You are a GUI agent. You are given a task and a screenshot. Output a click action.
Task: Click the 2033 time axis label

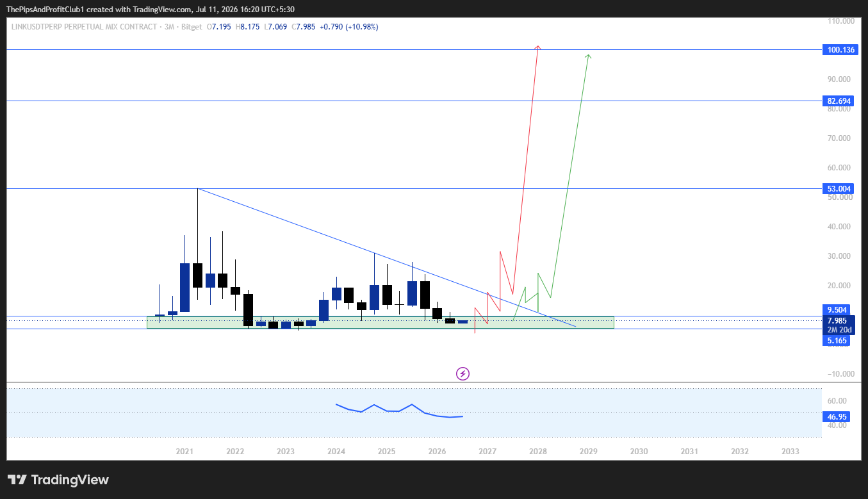790,452
